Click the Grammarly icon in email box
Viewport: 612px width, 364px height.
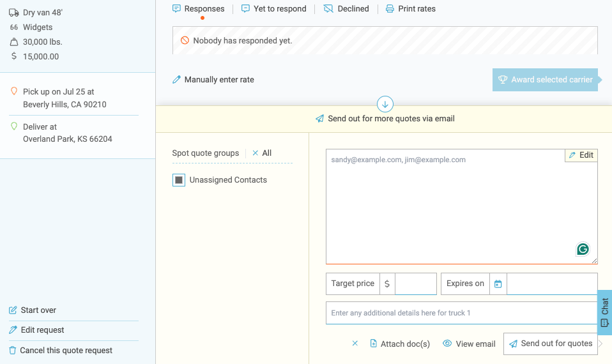pyautogui.click(x=582, y=249)
